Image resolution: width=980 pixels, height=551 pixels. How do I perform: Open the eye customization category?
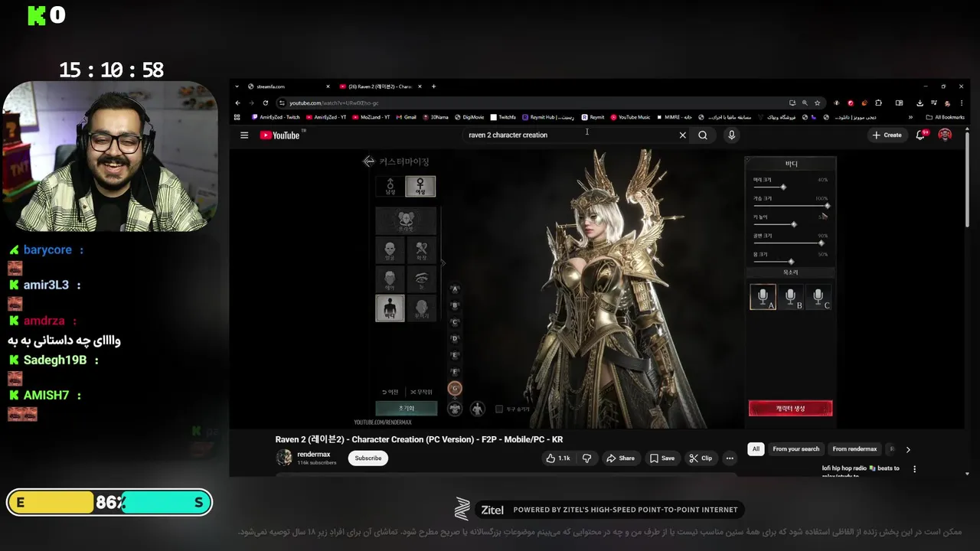421,279
